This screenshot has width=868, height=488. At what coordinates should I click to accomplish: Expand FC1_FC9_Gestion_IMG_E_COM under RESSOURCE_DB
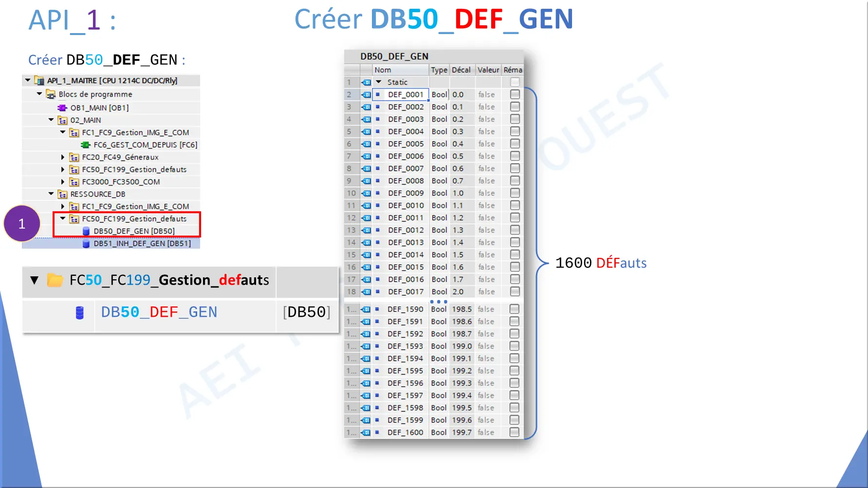coord(63,206)
